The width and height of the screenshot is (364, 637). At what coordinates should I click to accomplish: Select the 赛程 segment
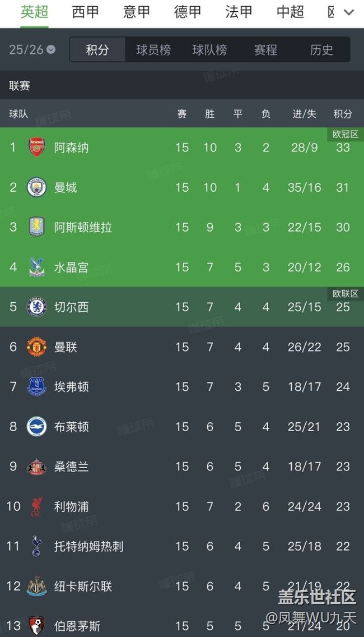click(265, 50)
